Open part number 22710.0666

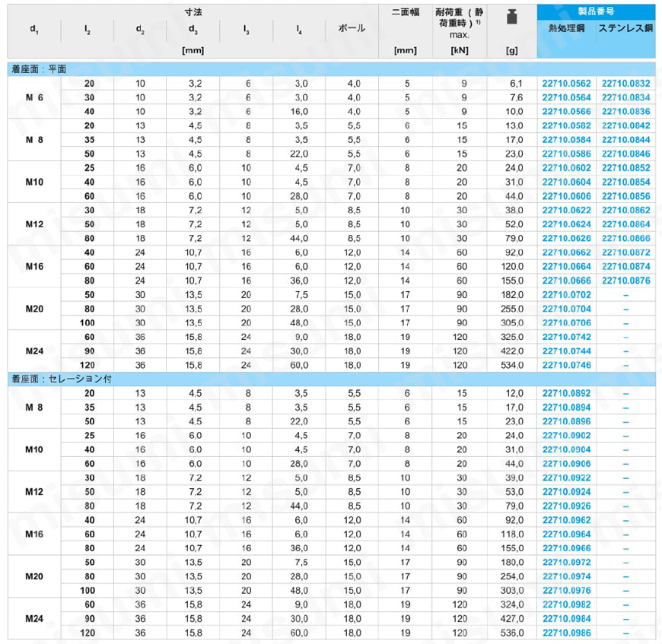[x=567, y=281]
